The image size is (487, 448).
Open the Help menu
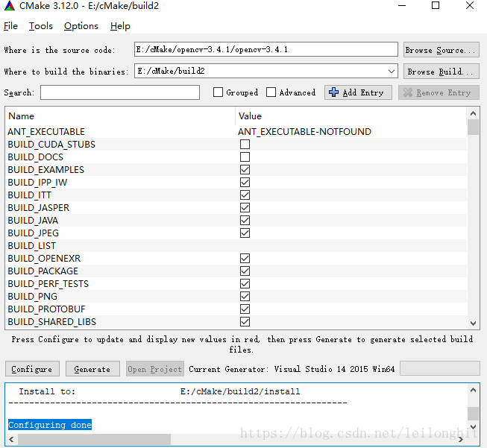120,26
